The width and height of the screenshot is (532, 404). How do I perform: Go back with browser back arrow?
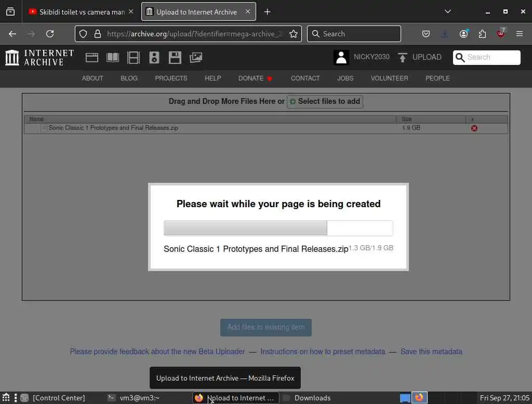[12, 34]
